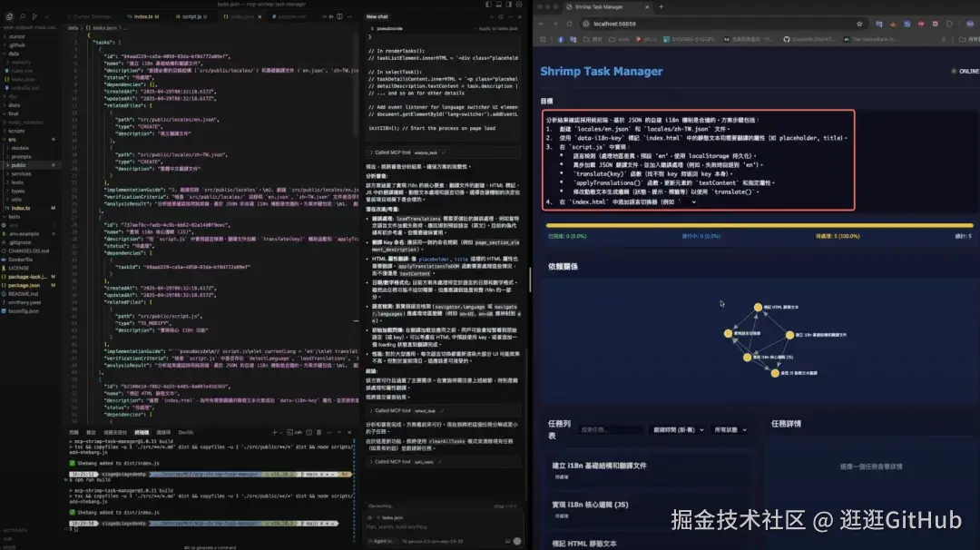This screenshot has width=980, height=550.
Task: Click the yellow task progress bar
Action: point(759,225)
